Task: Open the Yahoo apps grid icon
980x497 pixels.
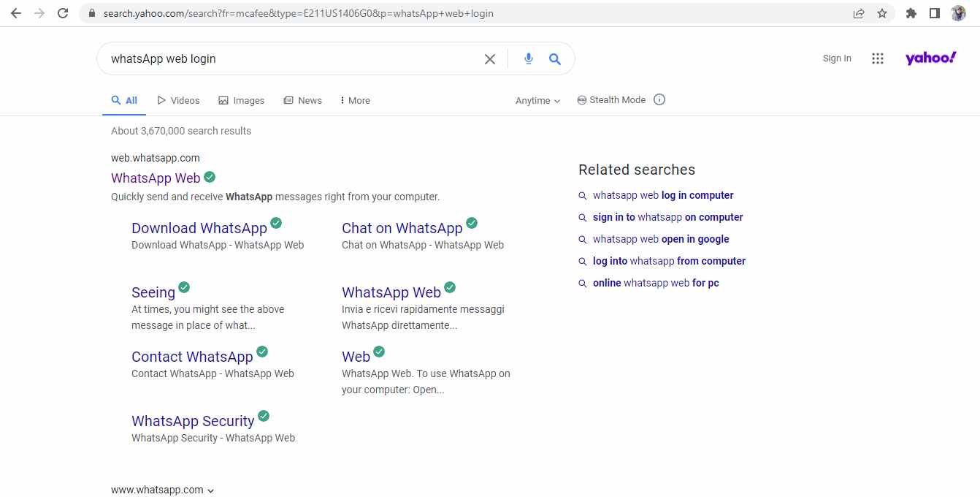Action: [x=878, y=58]
